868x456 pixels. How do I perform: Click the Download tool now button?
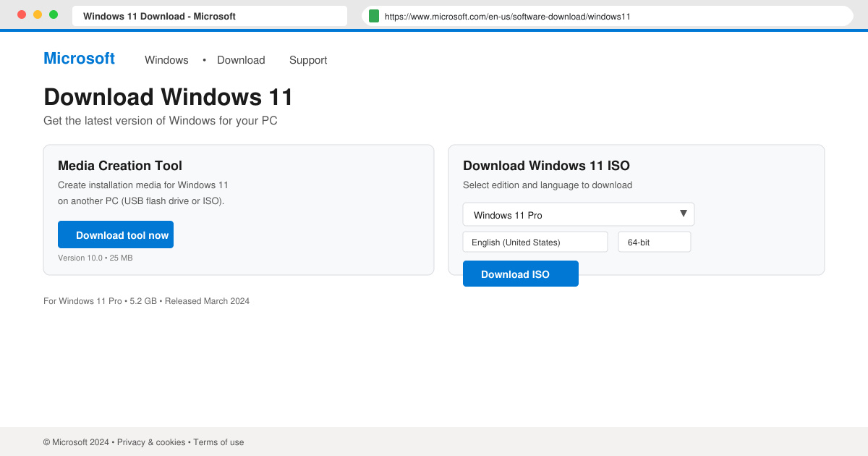coord(116,235)
